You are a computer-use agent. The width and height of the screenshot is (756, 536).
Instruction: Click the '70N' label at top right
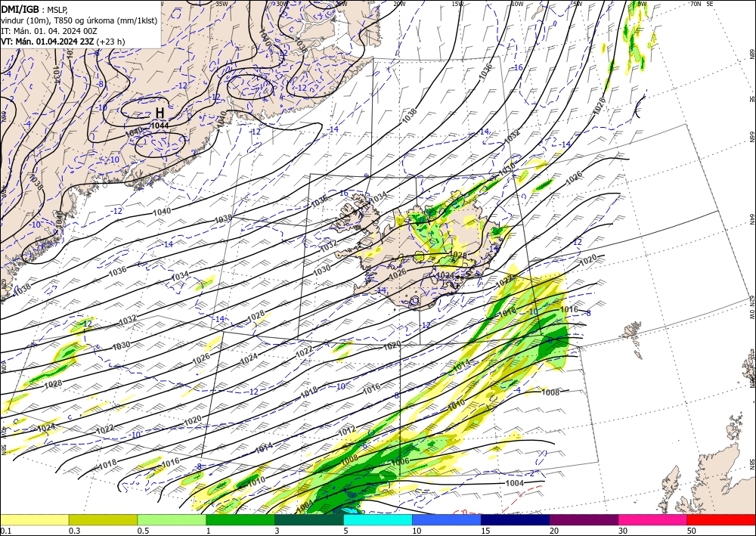pos(695,3)
